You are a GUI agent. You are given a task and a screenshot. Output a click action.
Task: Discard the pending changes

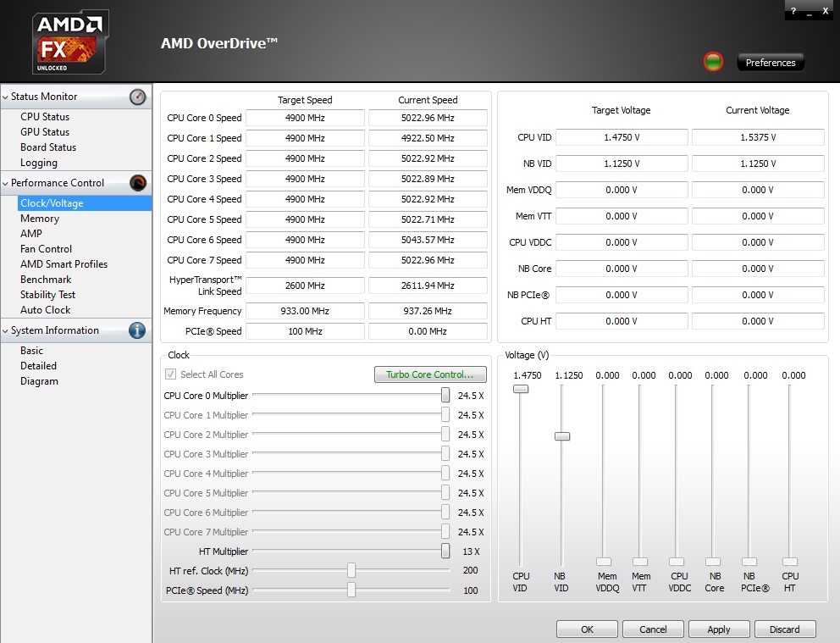click(785, 629)
